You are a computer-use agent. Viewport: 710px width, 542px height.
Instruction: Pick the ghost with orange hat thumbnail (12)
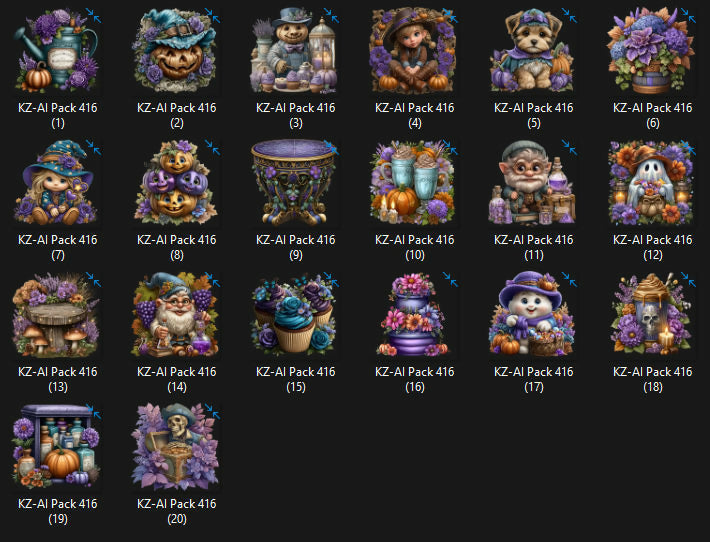tap(652, 182)
